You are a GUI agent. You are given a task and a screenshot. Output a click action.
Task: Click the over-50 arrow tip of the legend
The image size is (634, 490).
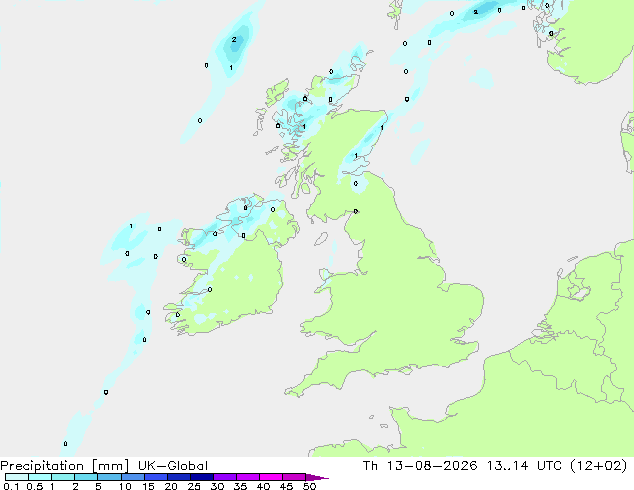pyautogui.click(x=317, y=477)
